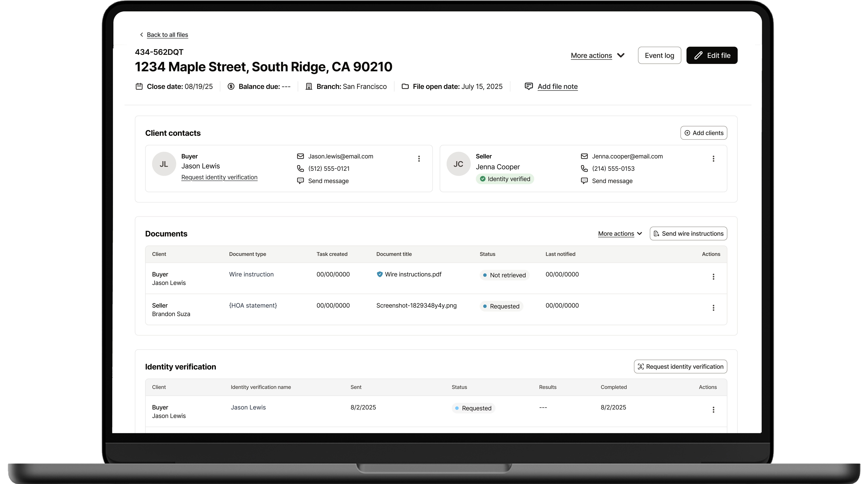Click the file note comment icon

pyautogui.click(x=529, y=86)
